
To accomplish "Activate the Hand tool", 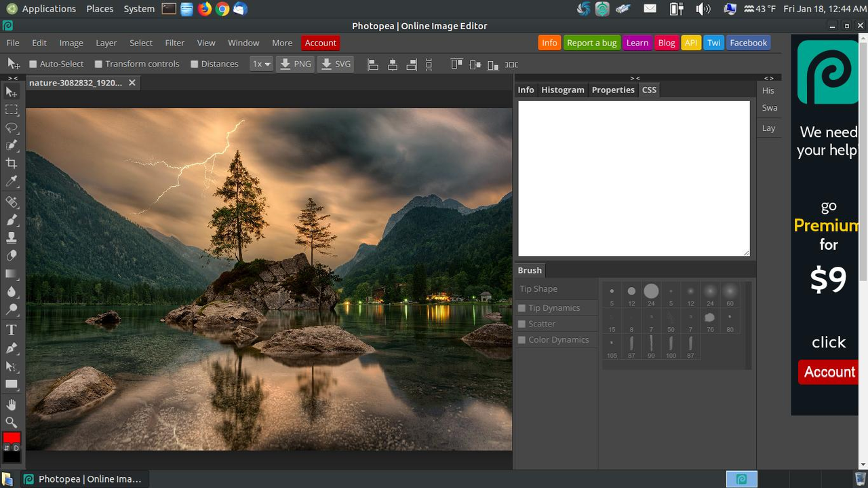I will (x=12, y=405).
